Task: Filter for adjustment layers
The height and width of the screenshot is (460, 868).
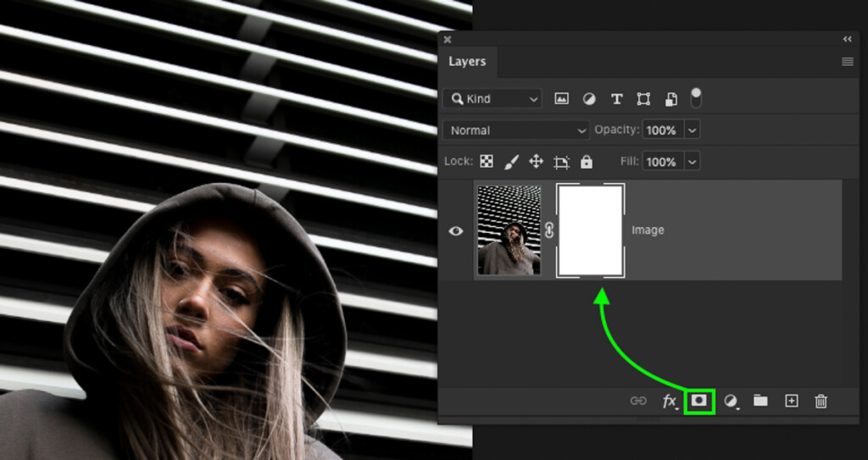Action: 589,99
